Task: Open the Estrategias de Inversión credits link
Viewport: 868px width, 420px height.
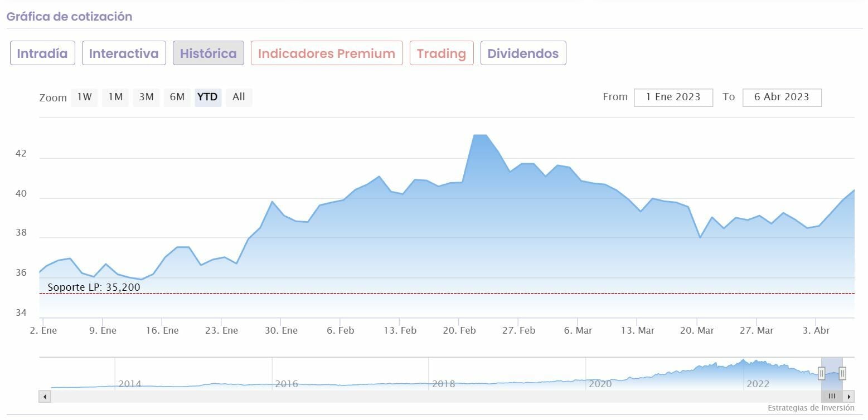Action: click(811, 408)
